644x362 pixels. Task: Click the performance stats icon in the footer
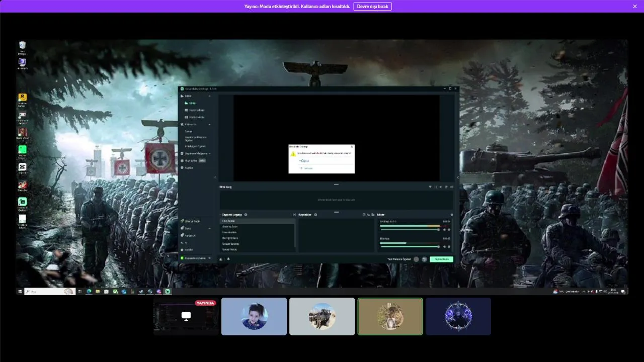click(221, 259)
